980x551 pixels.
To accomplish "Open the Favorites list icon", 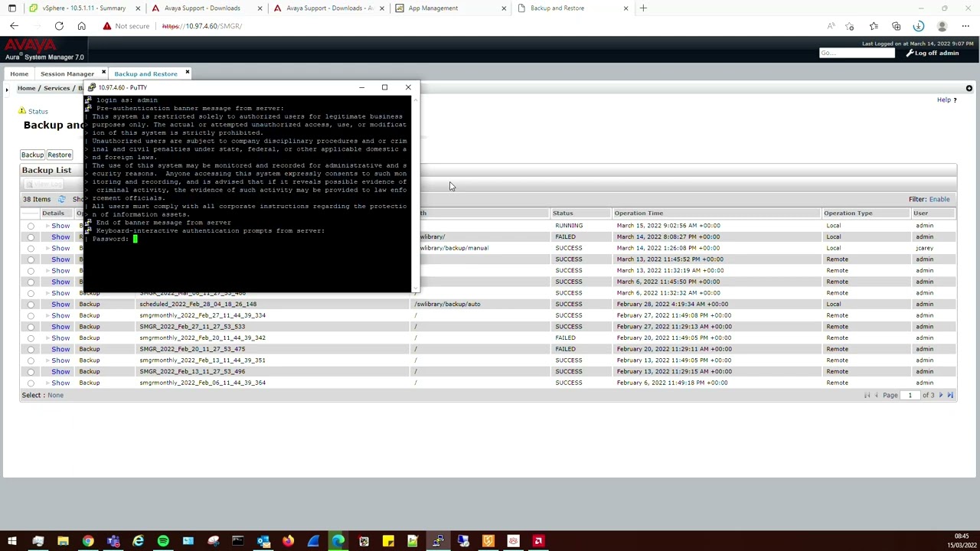I will point(874,26).
